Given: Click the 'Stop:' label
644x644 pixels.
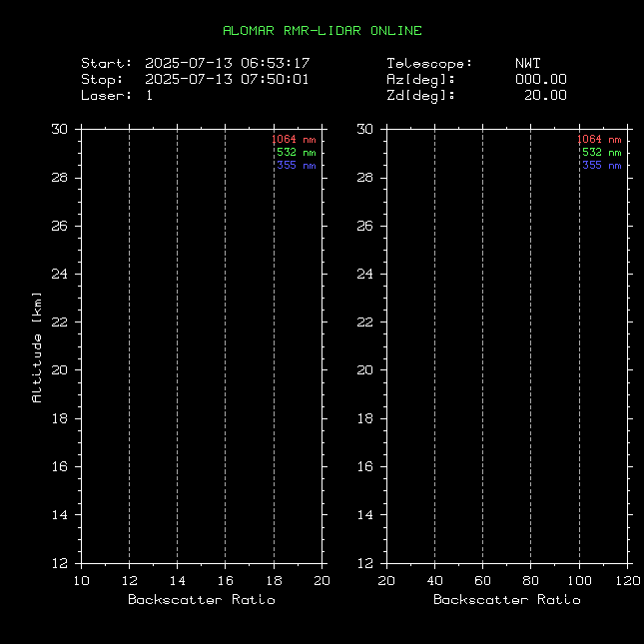Looking at the screenshot, I should tap(102, 79).
